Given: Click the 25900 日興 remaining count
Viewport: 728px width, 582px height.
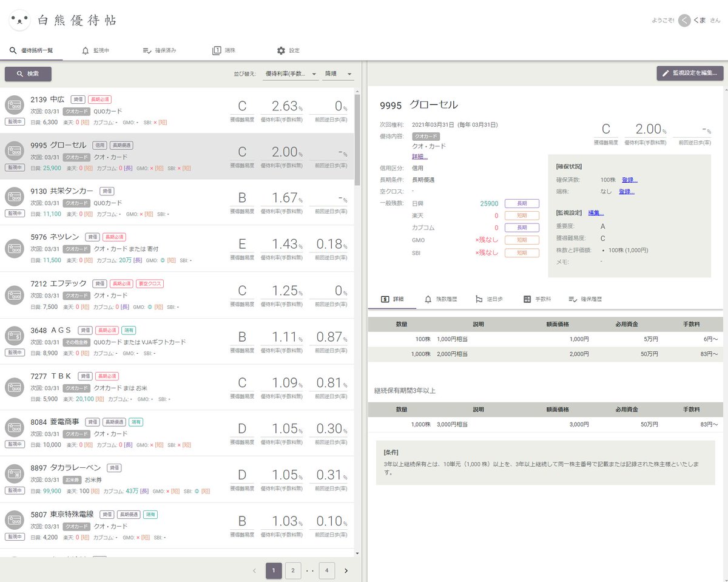Looking at the screenshot, I should (x=489, y=204).
